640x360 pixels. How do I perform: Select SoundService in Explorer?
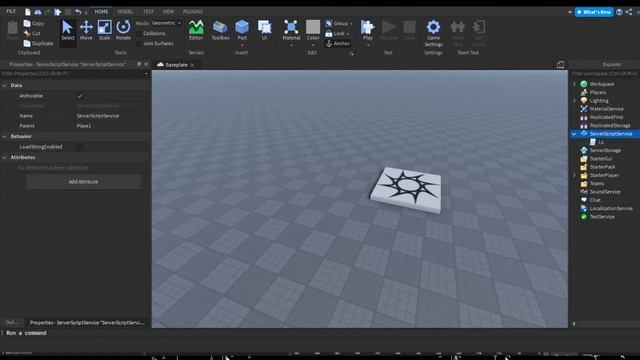605,192
